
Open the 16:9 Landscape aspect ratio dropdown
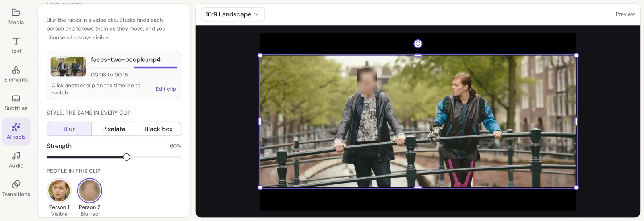233,14
